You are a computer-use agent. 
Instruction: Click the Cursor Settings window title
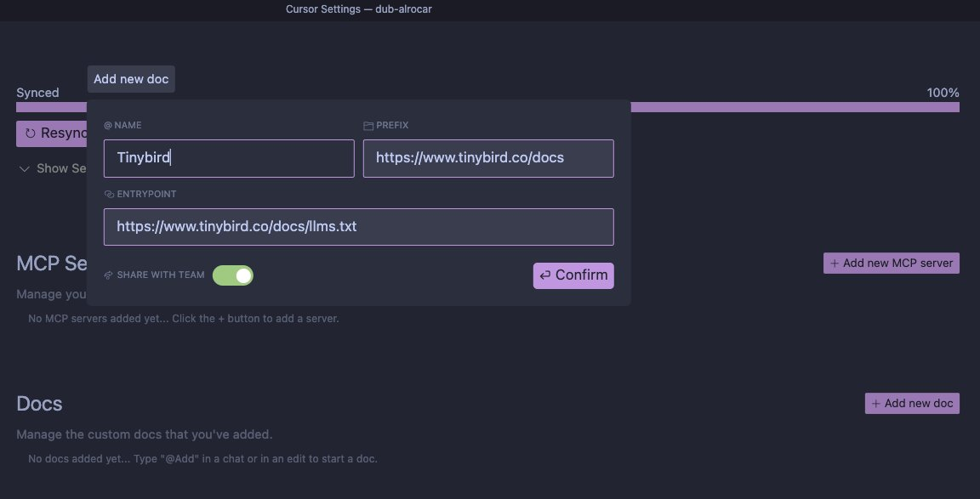(359, 9)
